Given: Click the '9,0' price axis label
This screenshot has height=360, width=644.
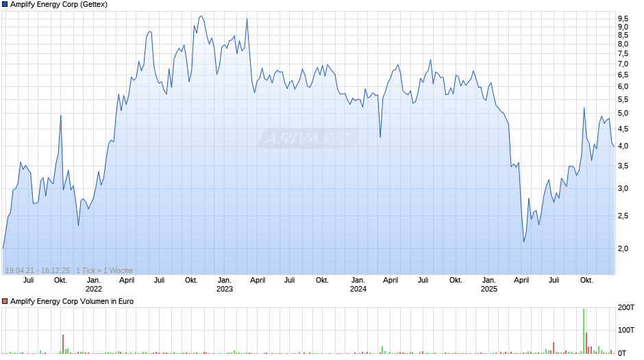Looking at the screenshot, I should (623, 27).
